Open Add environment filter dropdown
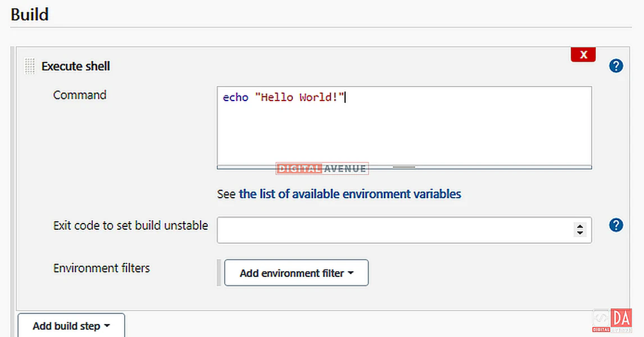This screenshot has width=644, height=337. [x=296, y=273]
